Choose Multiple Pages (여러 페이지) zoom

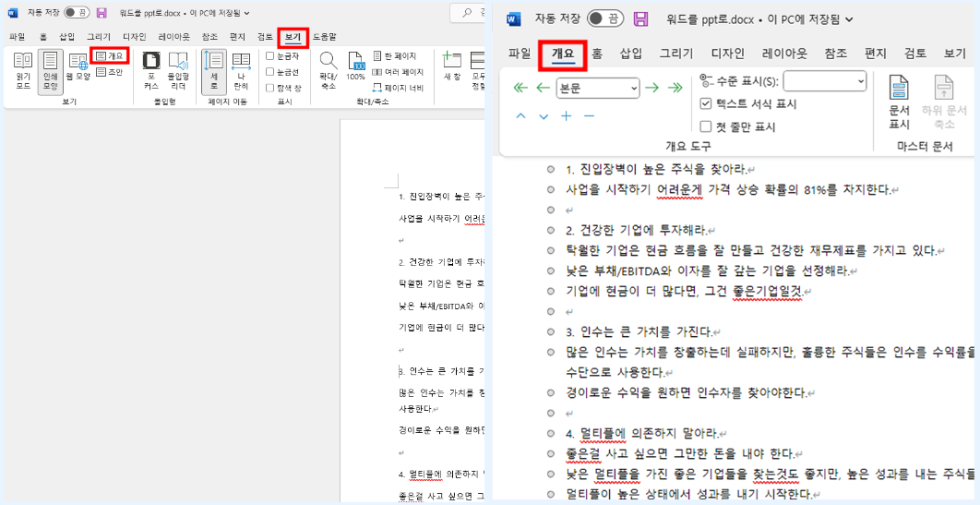398,72
